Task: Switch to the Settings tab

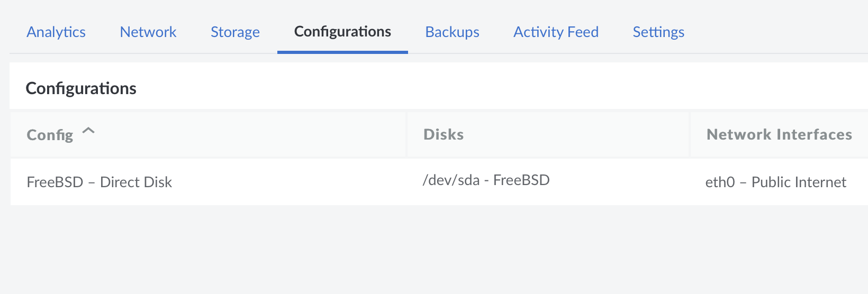Action: 658,32
